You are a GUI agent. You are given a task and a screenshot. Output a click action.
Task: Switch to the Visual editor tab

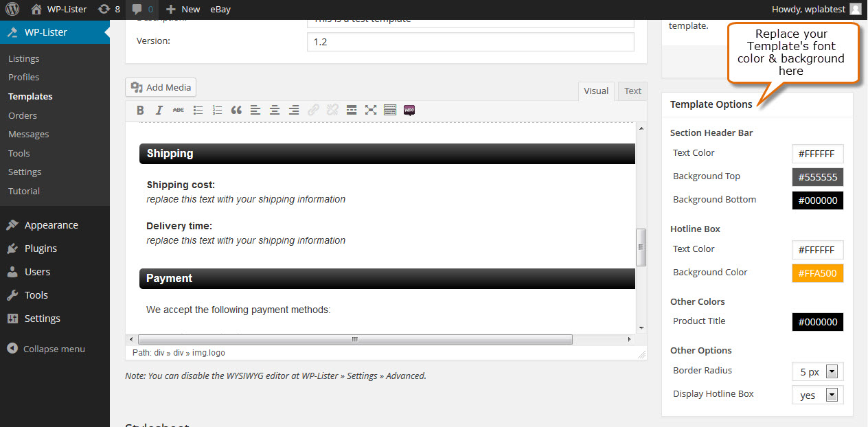(596, 91)
